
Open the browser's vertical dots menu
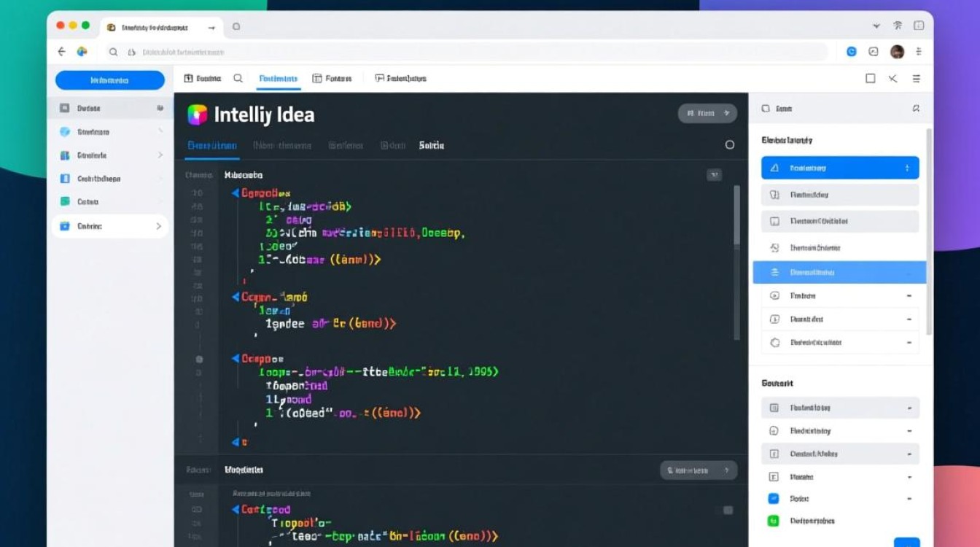point(919,52)
